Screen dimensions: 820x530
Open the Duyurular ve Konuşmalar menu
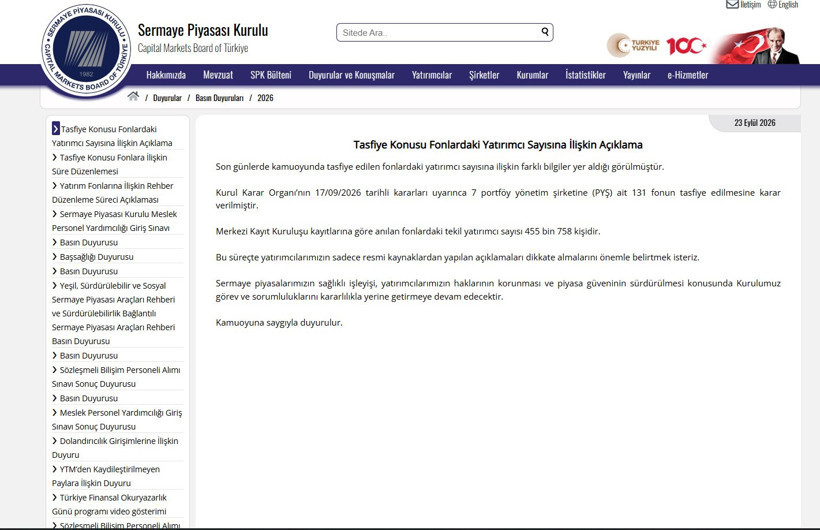click(351, 75)
